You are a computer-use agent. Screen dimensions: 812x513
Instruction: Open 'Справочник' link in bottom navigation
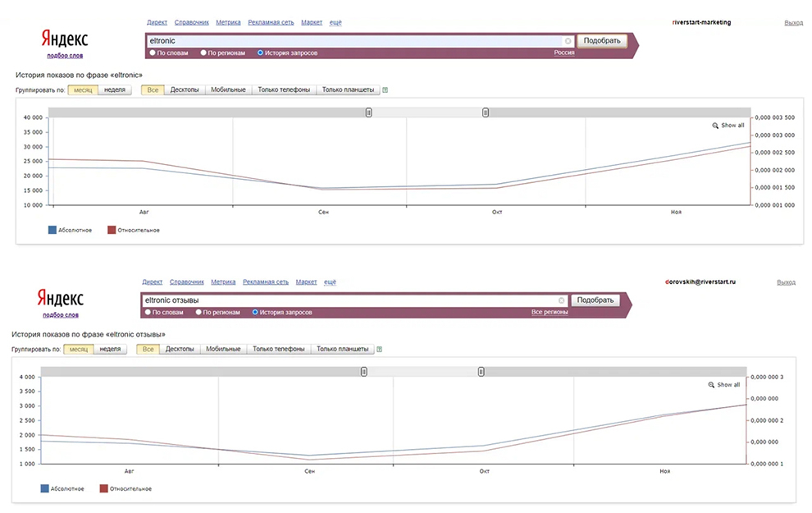coord(187,282)
